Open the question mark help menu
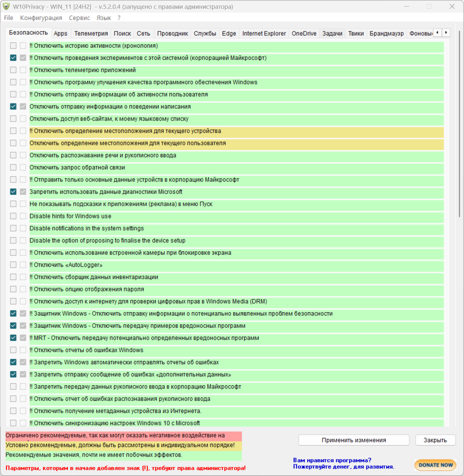This screenshot has height=476, width=464. 119,18
